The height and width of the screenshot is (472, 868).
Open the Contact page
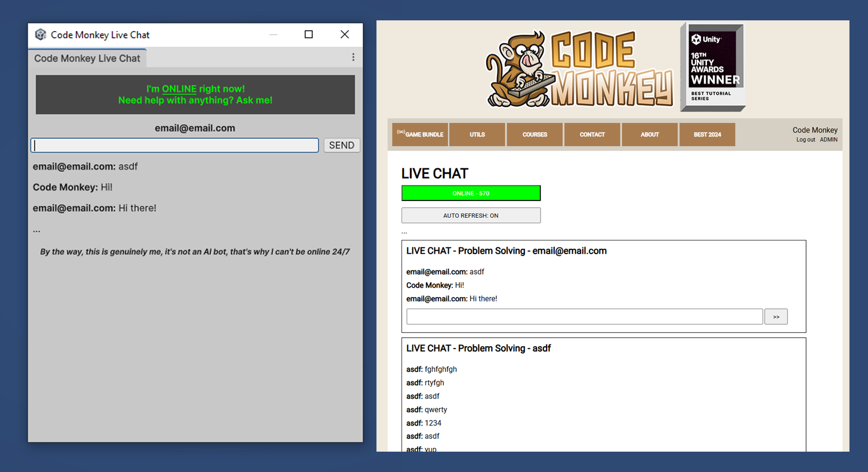click(592, 135)
